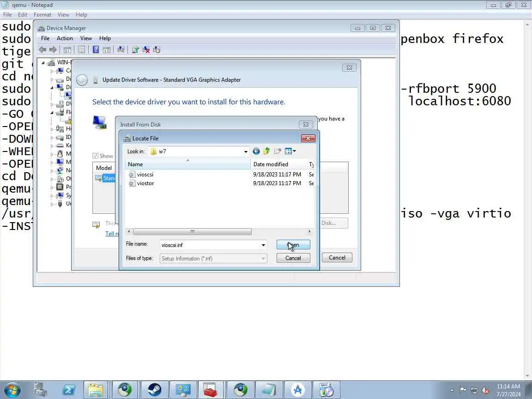This screenshot has width=532, height=399.
Task: Open Device Manager Action menu
Action: point(65,38)
